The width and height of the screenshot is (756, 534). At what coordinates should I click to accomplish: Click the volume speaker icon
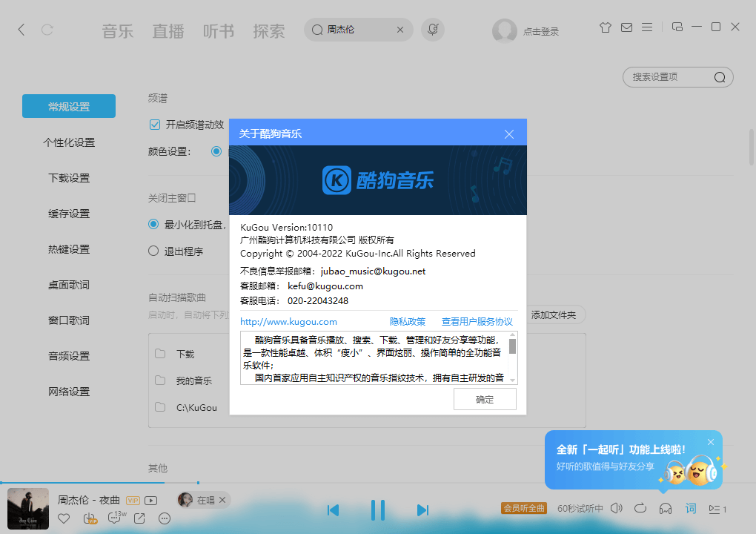617,509
